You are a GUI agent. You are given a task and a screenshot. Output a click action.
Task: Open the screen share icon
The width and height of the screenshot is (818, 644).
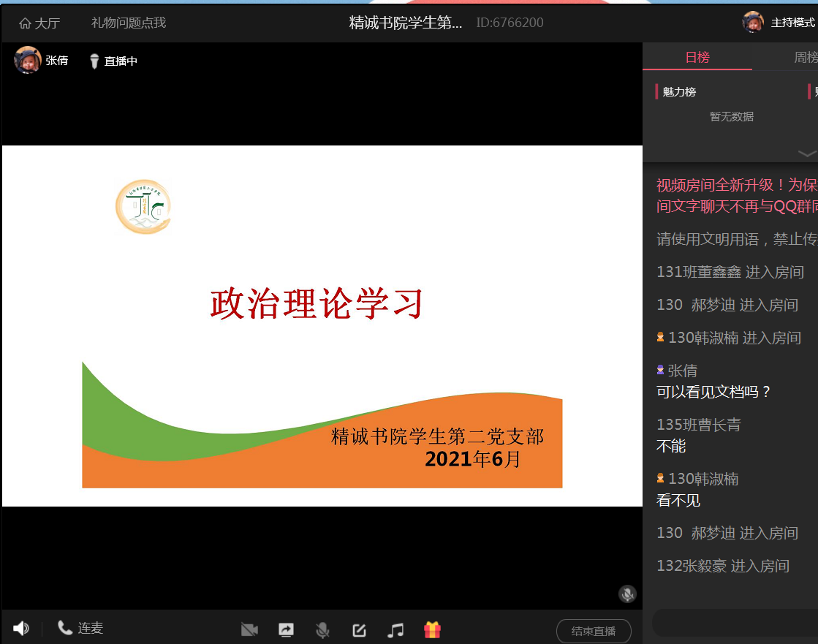click(286, 630)
